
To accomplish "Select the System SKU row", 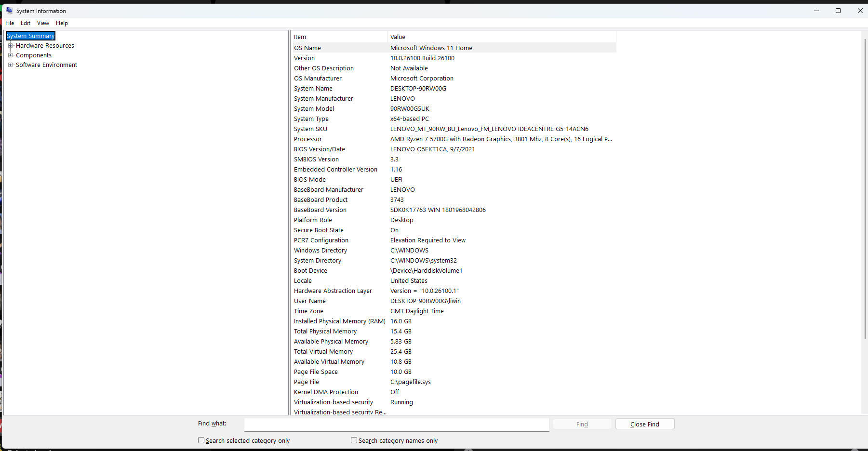I will click(x=454, y=129).
